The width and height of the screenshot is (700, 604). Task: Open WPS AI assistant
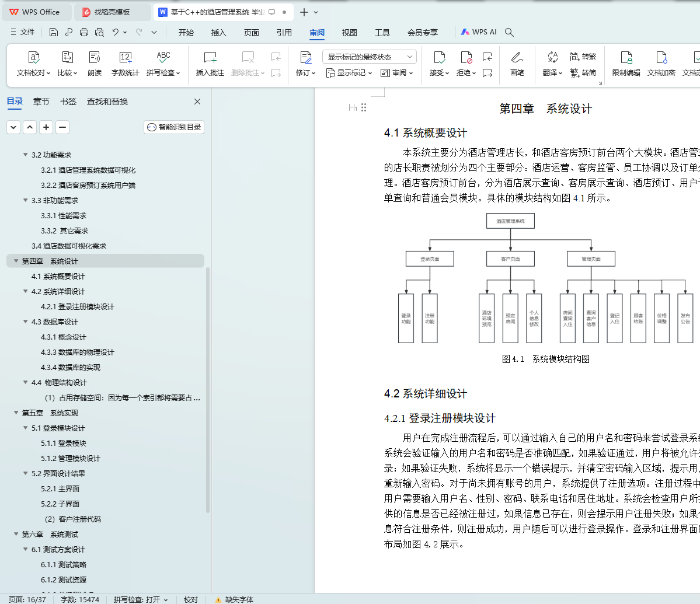(479, 32)
